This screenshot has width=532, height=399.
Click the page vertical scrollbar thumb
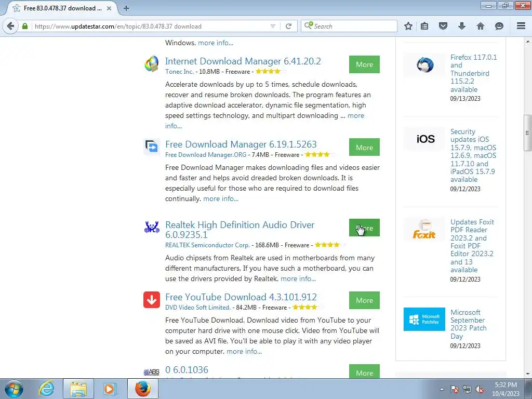[527, 132]
